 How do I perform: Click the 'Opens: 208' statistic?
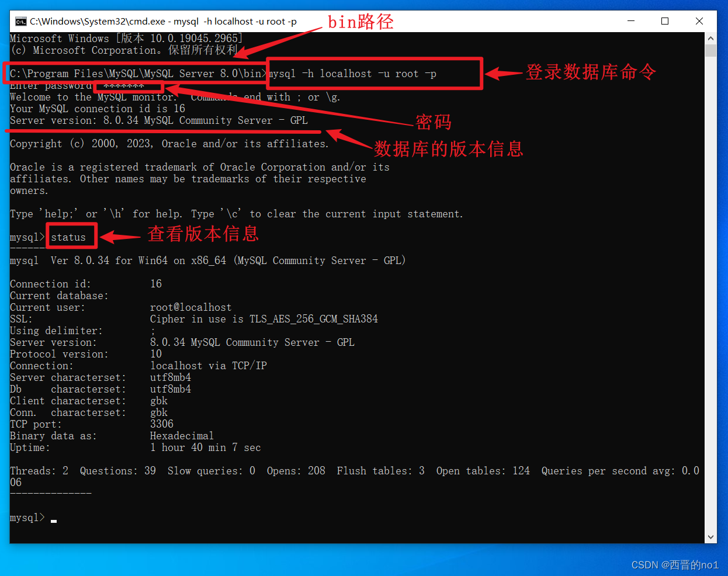296,471
